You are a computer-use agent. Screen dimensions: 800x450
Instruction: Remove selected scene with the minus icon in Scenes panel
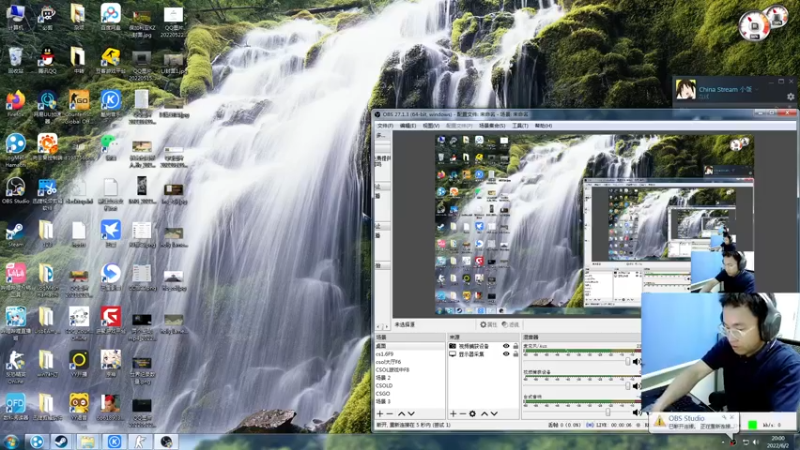pyautogui.click(x=390, y=414)
